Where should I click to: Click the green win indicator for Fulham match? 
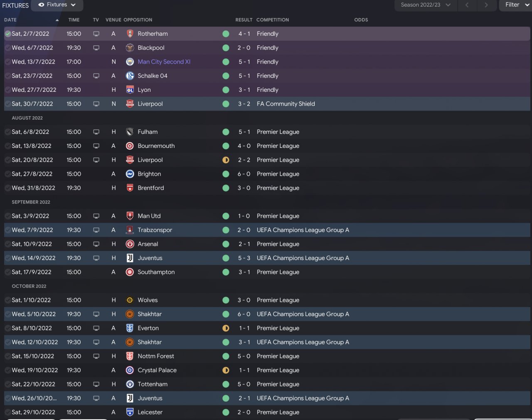click(x=226, y=132)
